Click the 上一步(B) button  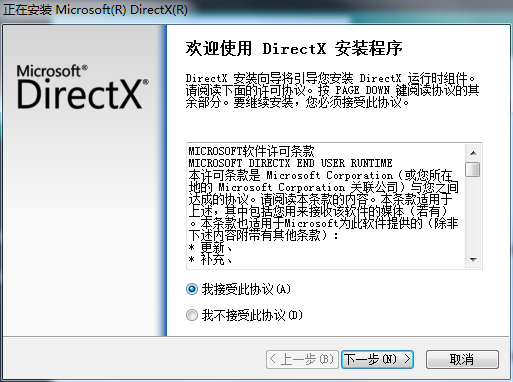click(x=302, y=359)
